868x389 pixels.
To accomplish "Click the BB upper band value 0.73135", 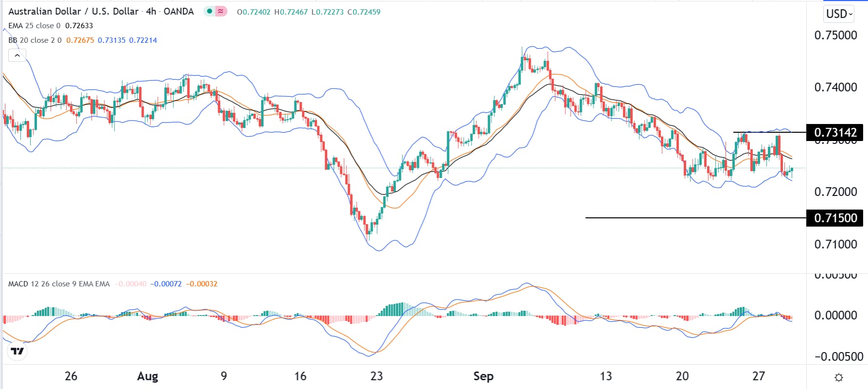I will click(112, 40).
